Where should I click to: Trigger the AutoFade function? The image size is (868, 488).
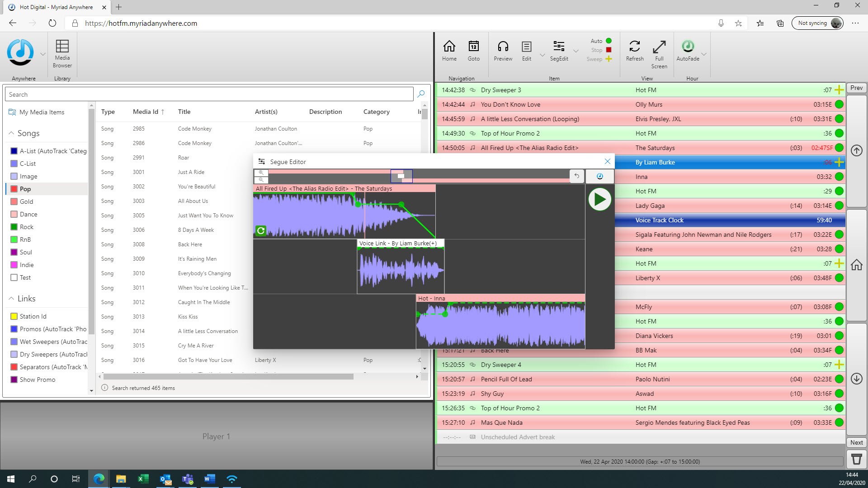(688, 51)
